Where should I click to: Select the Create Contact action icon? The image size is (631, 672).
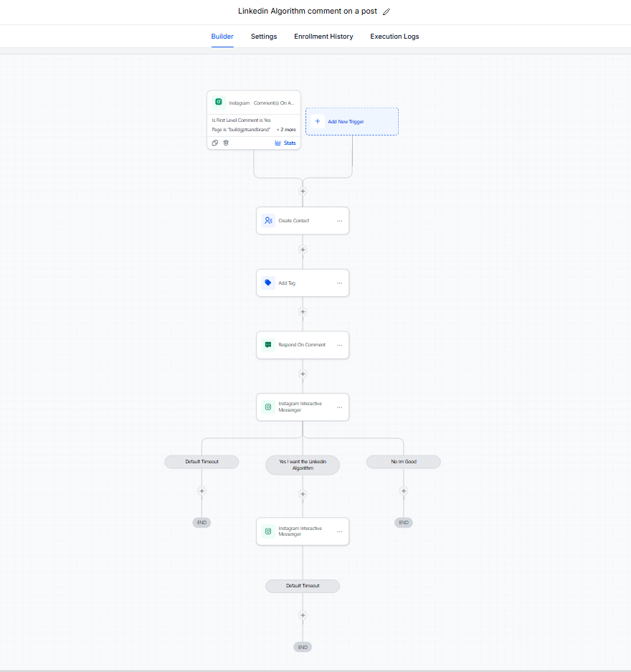pyautogui.click(x=268, y=221)
